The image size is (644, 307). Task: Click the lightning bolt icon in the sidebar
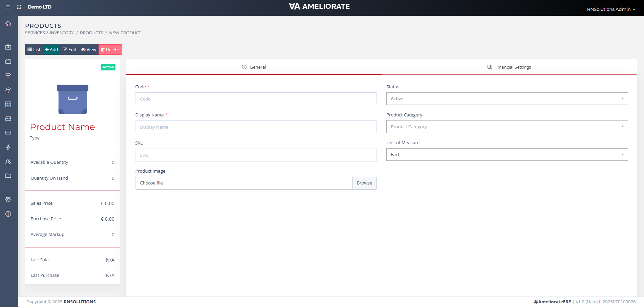point(8,147)
